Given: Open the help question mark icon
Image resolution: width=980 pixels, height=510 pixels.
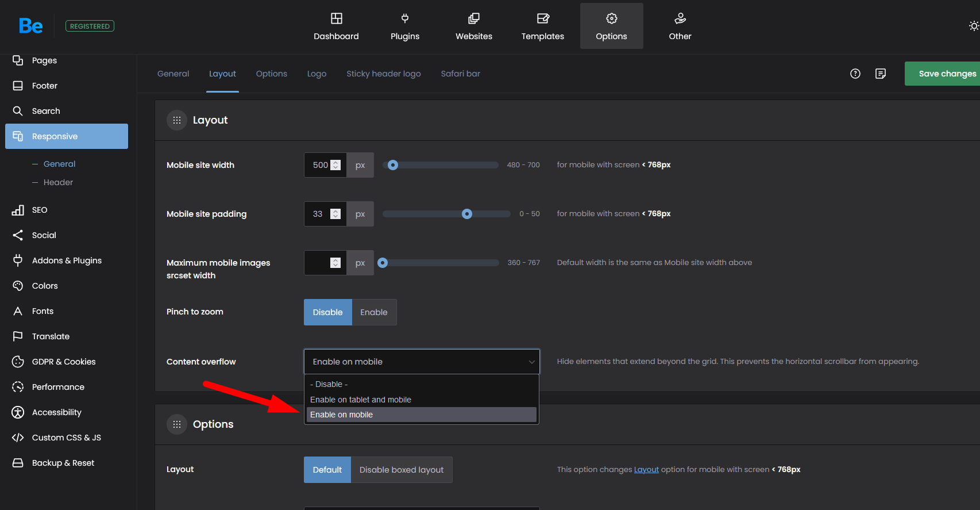Looking at the screenshot, I should (855, 74).
